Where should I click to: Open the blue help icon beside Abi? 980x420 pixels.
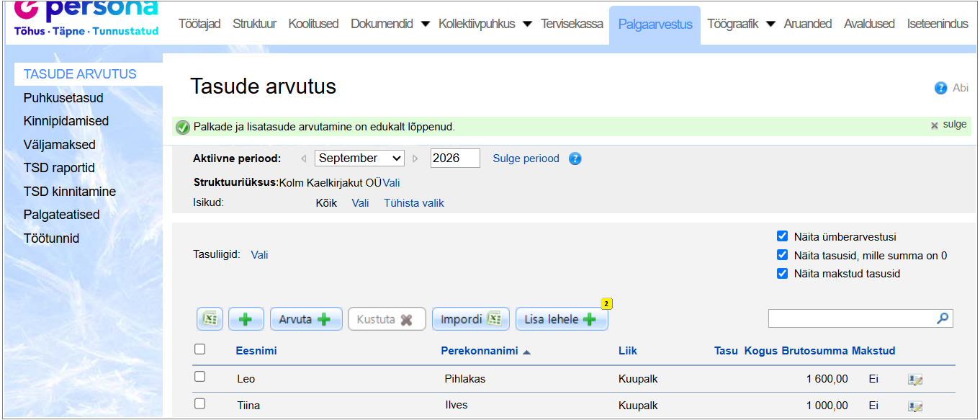(x=940, y=88)
